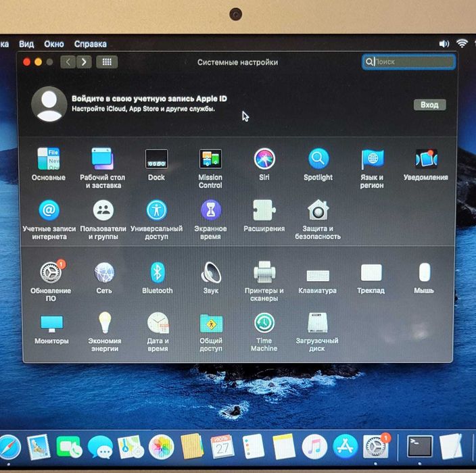This screenshot has width=476, height=473.
Task: Open FaceTime from the Dock
Action: click(69, 447)
